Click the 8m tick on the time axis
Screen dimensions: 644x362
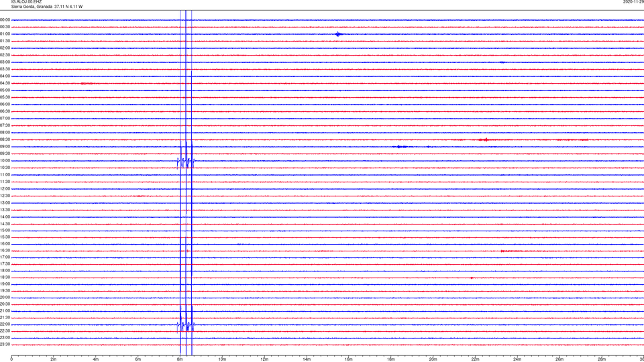click(x=180, y=359)
